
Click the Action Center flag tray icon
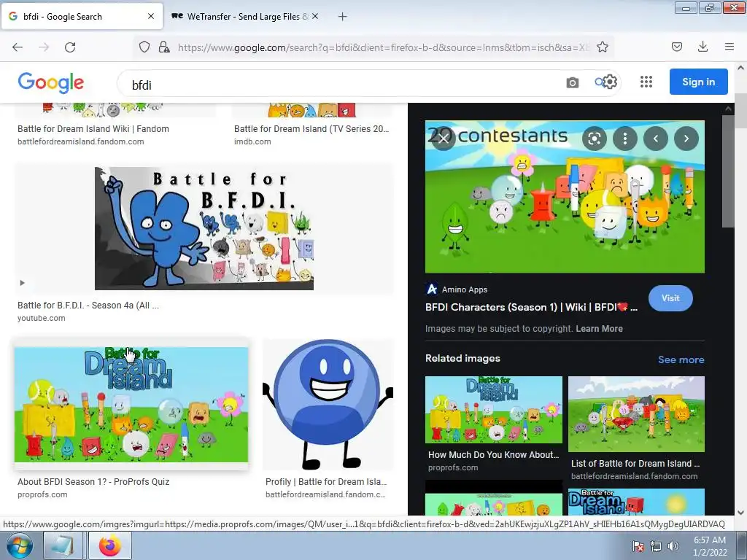point(638,546)
